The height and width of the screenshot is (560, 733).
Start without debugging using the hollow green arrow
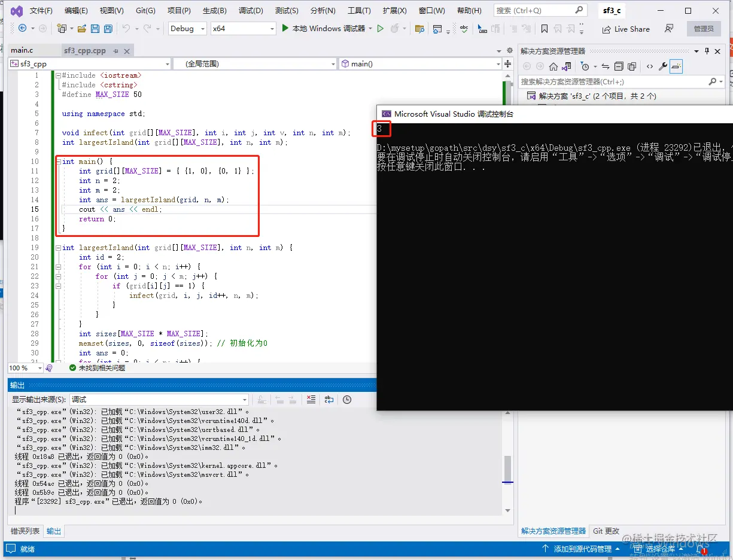click(380, 28)
